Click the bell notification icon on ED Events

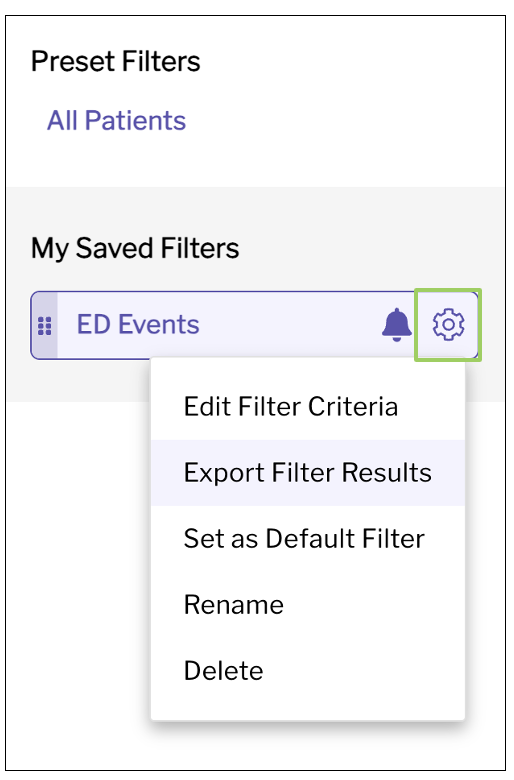pyautogui.click(x=397, y=325)
